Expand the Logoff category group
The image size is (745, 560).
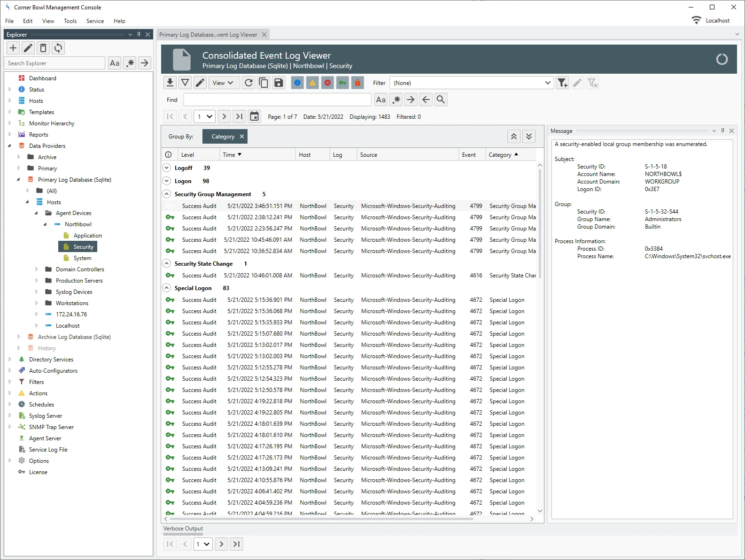coord(167,168)
